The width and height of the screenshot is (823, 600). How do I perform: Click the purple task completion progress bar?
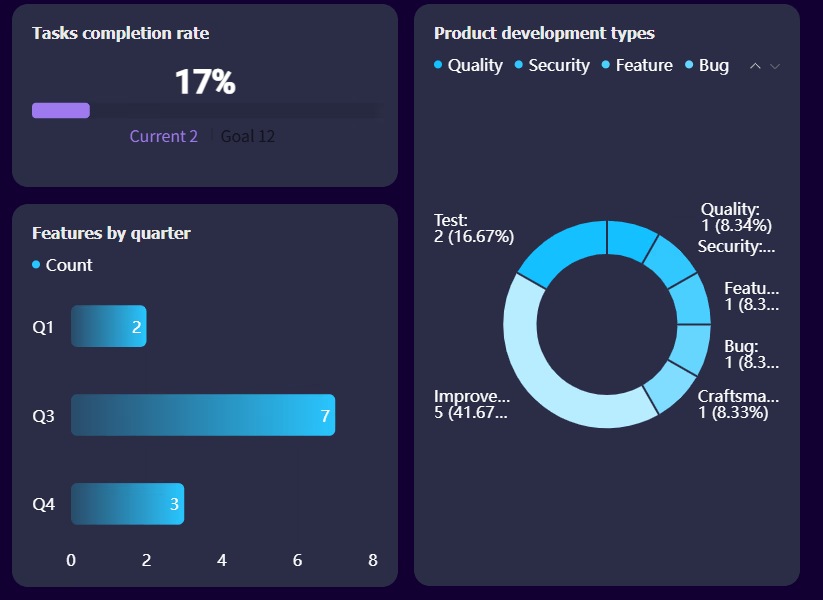(x=61, y=110)
